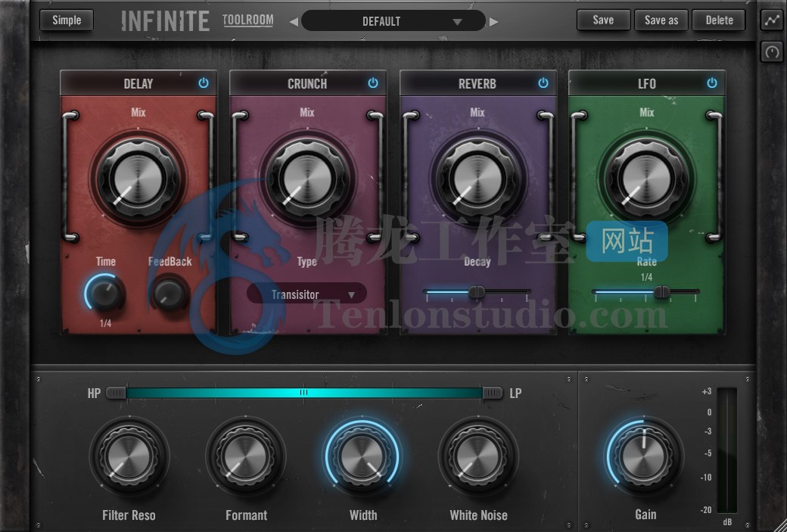Click the LFO rate value 1/4
The width and height of the screenshot is (787, 532).
coord(646,277)
